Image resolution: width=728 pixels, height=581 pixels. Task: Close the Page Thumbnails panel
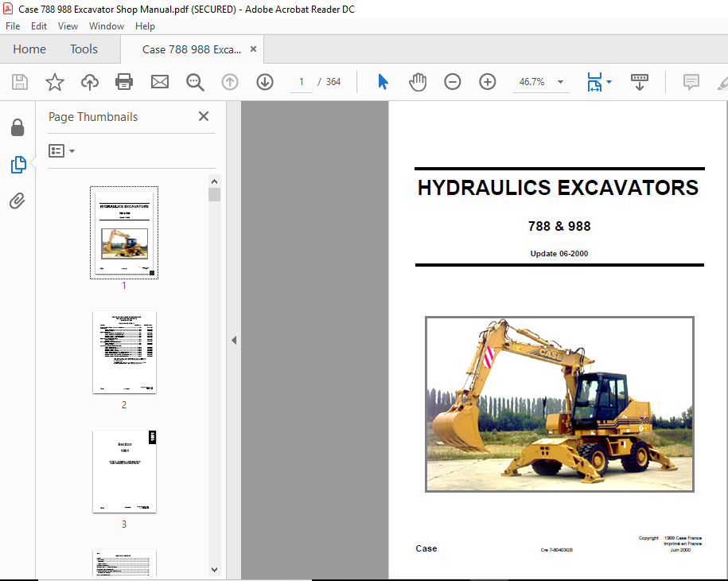click(204, 116)
